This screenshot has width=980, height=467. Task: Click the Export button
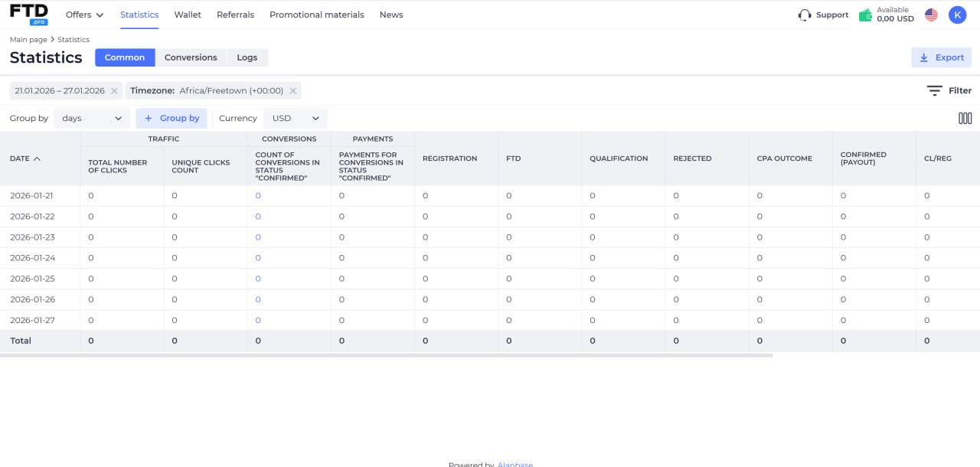[941, 57]
